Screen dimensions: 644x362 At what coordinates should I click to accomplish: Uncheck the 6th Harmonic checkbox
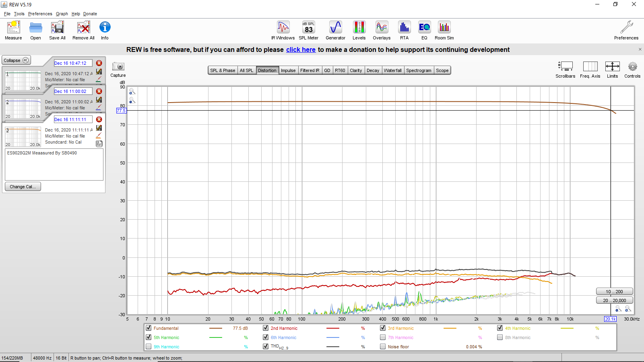pos(266,337)
